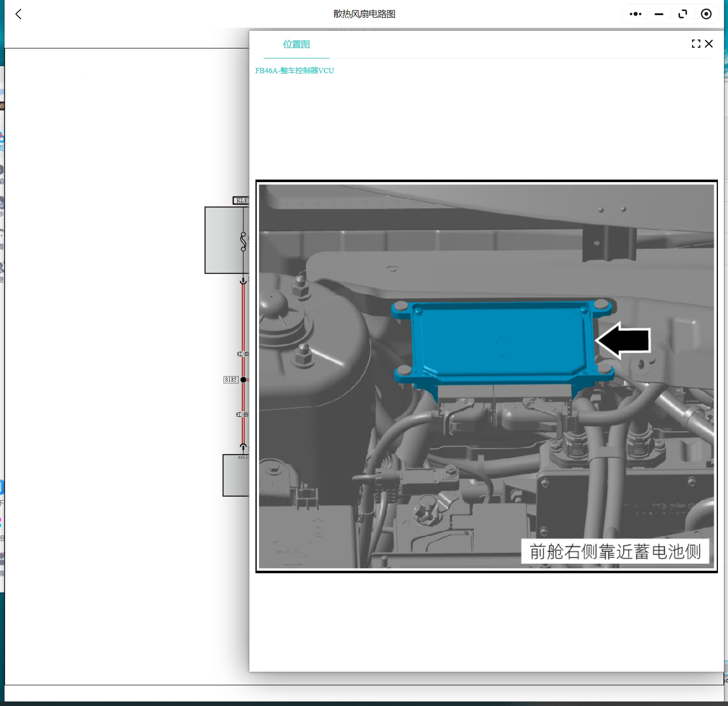Viewport: 728px width, 706px height.
Task: Click the fuse symbol in the upper box
Action: (x=243, y=241)
